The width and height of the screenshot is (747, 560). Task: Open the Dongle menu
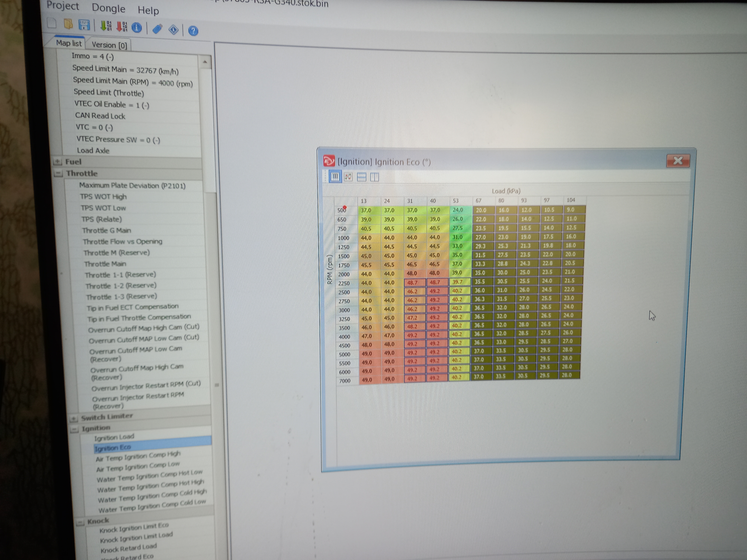coord(108,8)
